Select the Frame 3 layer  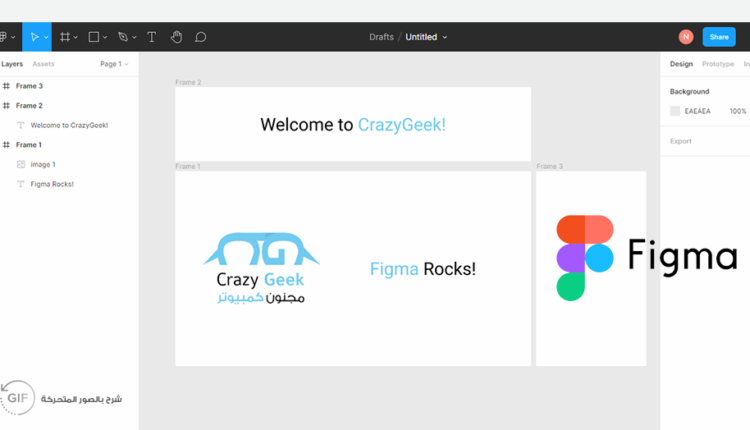[29, 86]
